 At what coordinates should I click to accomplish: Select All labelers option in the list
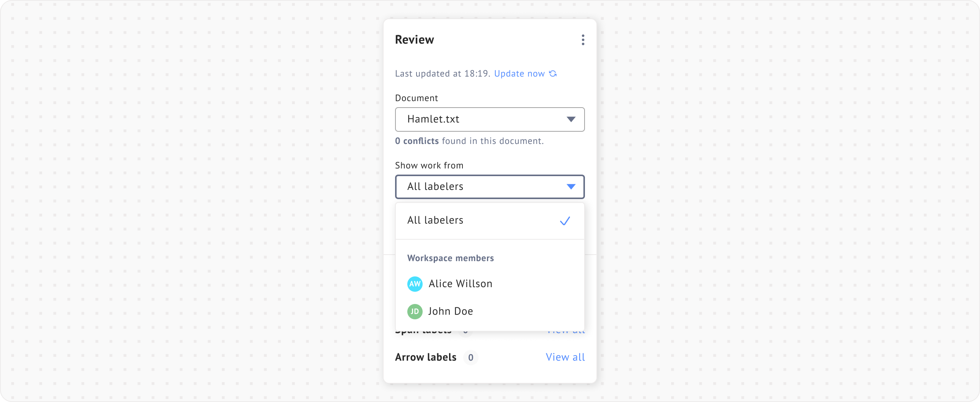coord(436,221)
